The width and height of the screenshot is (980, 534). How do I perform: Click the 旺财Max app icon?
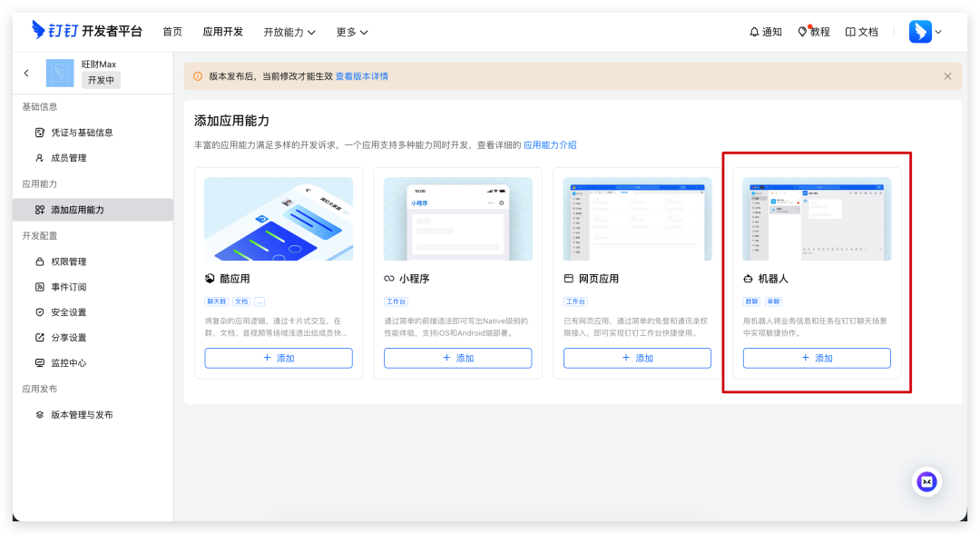point(60,73)
